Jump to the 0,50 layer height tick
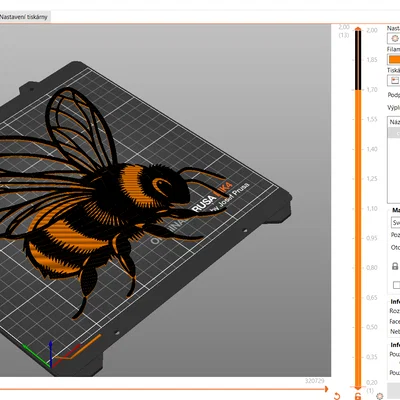This screenshot has width=400, height=400. point(372,327)
